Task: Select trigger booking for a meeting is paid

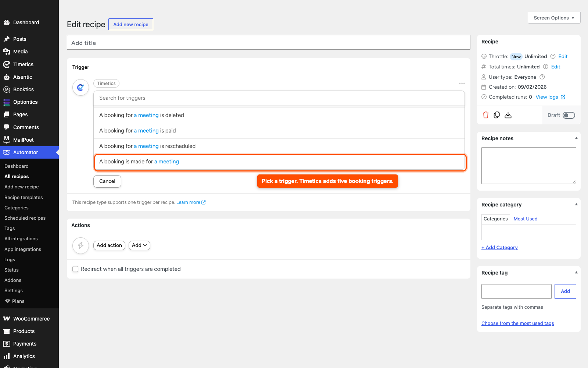Action: 279,131
